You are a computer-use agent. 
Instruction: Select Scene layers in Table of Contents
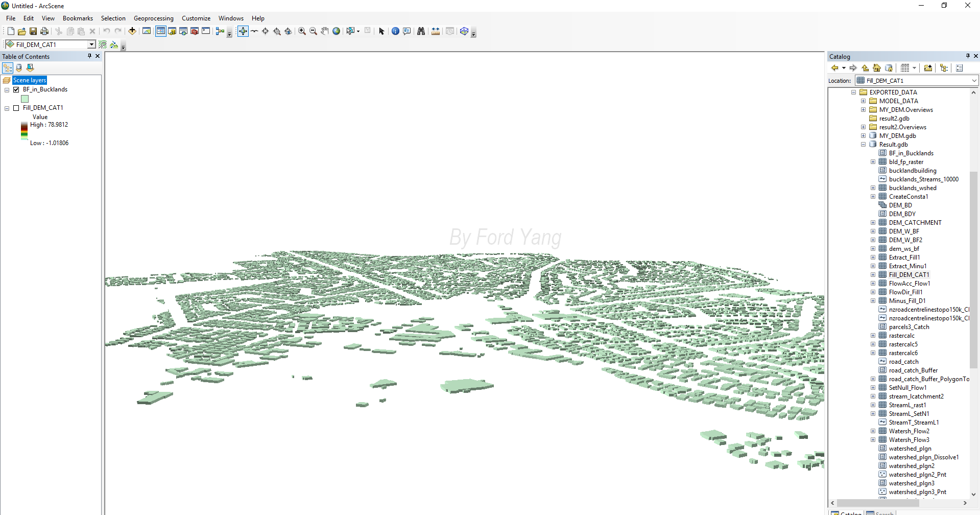point(30,80)
